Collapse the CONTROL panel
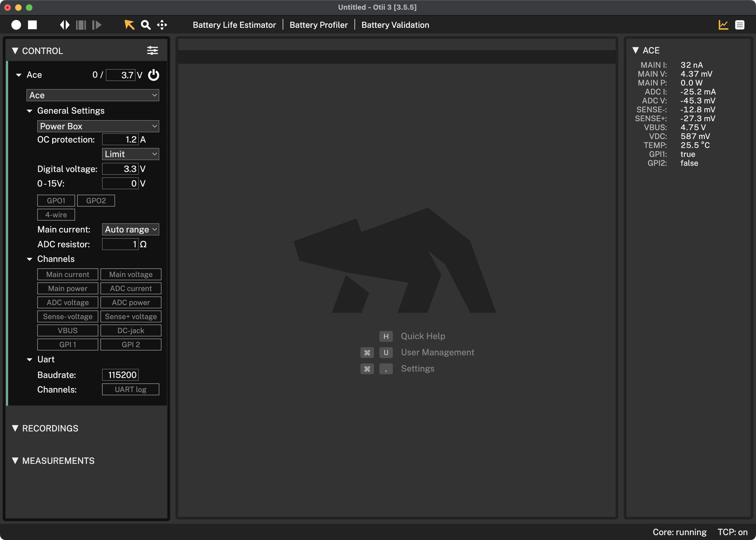Viewport: 756px width, 540px height. pos(15,50)
